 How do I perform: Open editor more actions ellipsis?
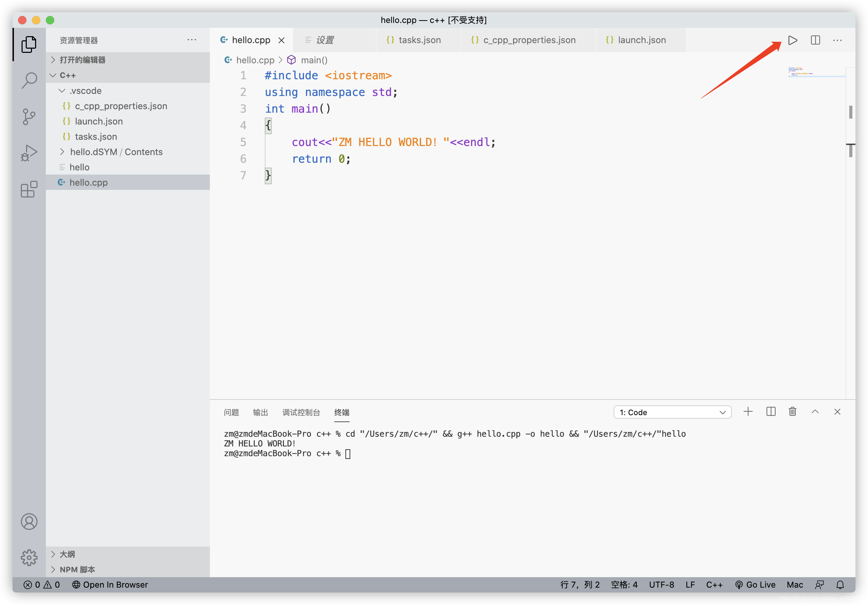click(x=837, y=40)
